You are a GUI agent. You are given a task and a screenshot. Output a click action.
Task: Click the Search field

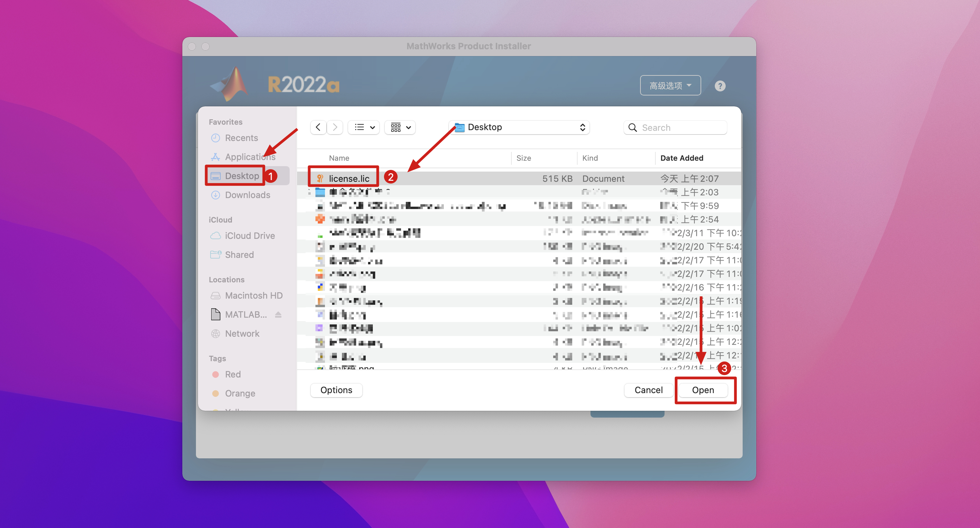pyautogui.click(x=681, y=127)
